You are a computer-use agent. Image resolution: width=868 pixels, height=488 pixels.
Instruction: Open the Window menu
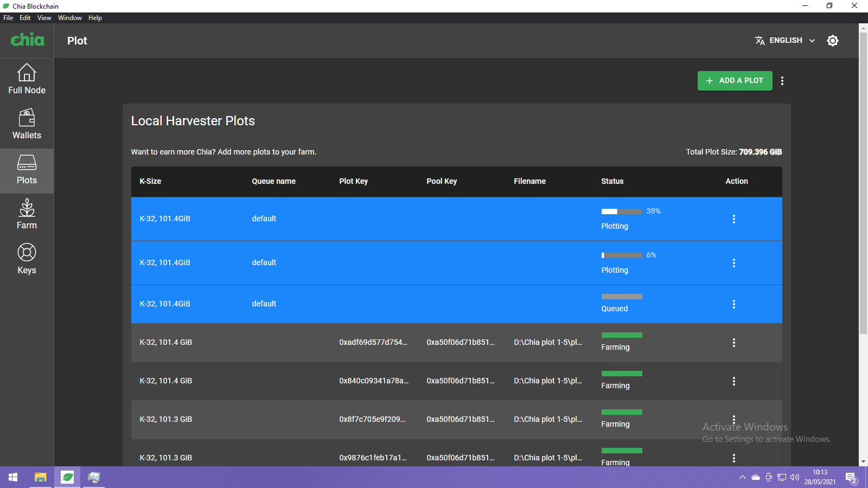(x=70, y=18)
